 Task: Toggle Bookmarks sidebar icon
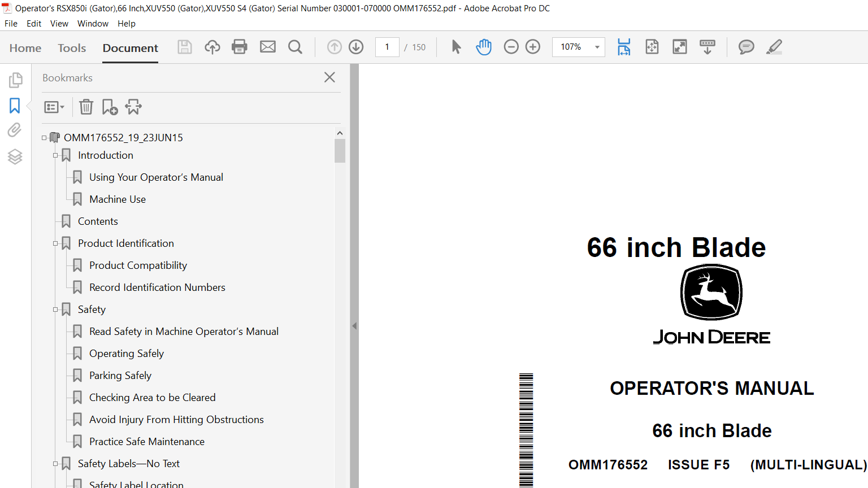click(x=15, y=106)
